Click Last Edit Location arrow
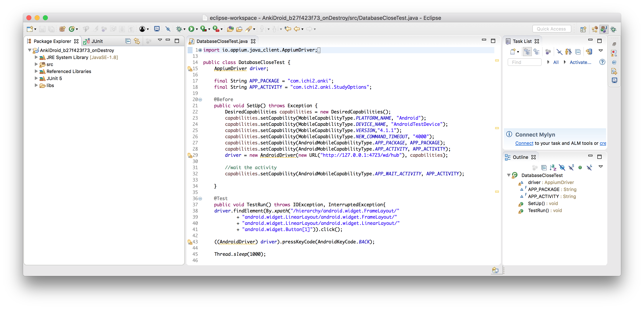The width and height of the screenshot is (644, 309). coord(288,29)
